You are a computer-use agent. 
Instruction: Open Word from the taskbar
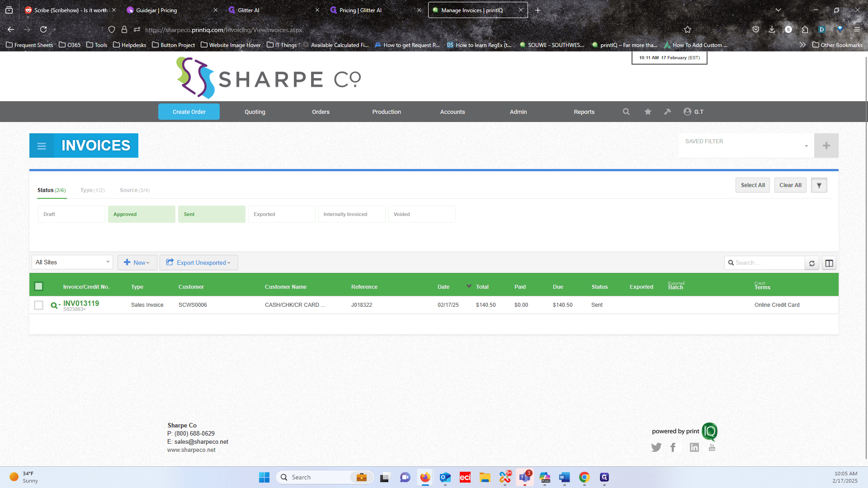coord(564,477)
